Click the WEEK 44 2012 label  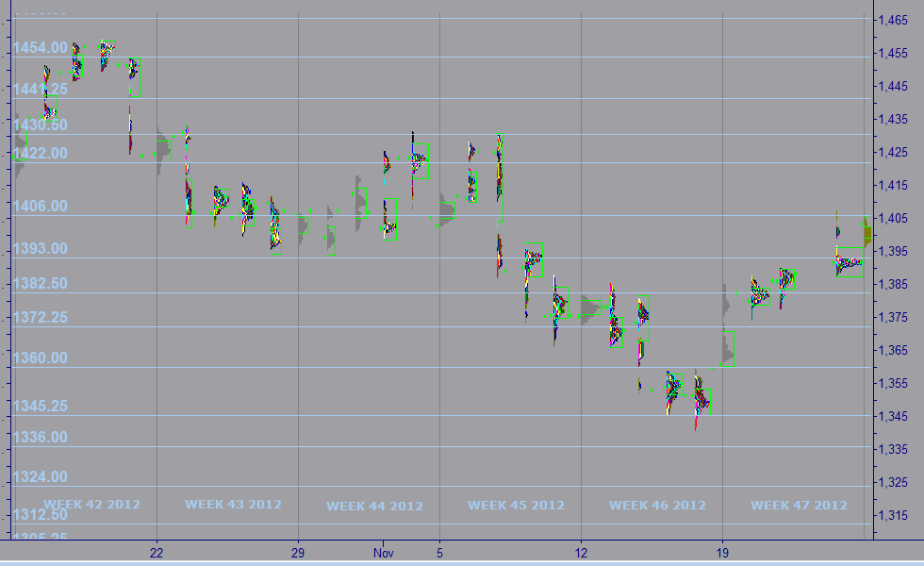pos(374,506)
